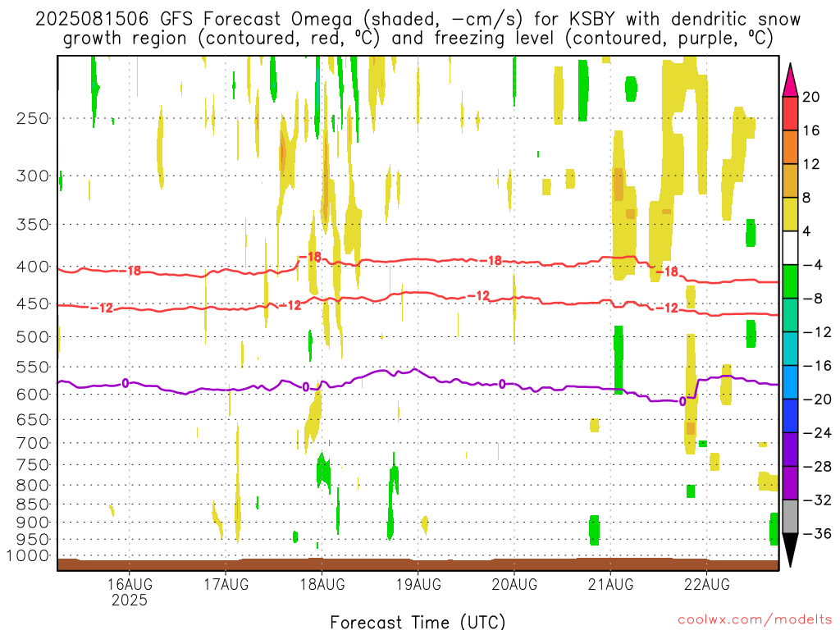
Task: Click the 650 pressure axis label
Action: (x=33, y=419)
